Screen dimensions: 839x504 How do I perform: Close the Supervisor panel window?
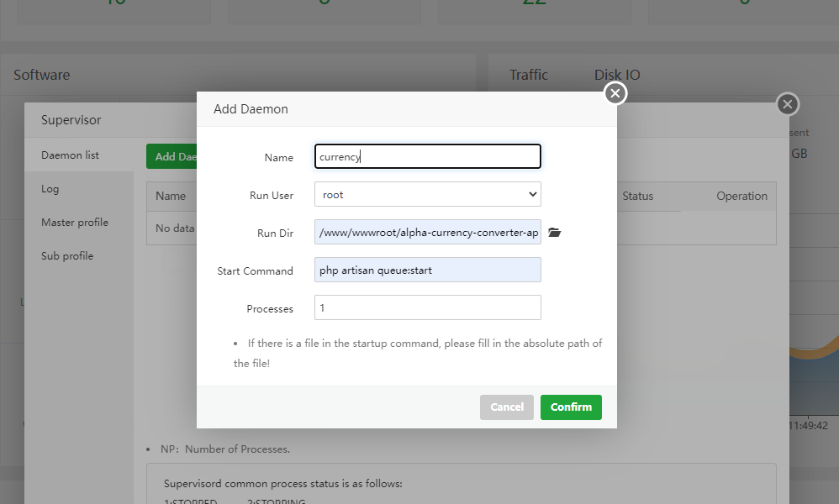pyautogui.click(x=787, y=104)
